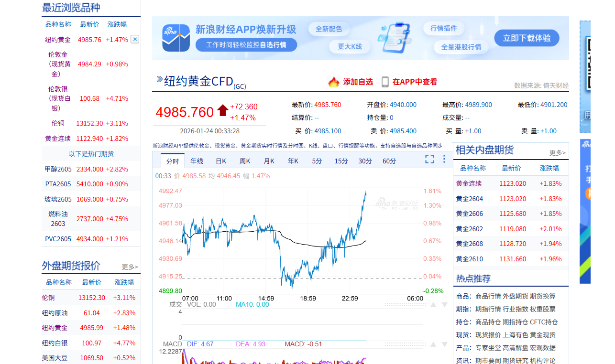Click the up arrow on MACD panel
This screenshot has width=615, height=364.
(x=433, y=344)
